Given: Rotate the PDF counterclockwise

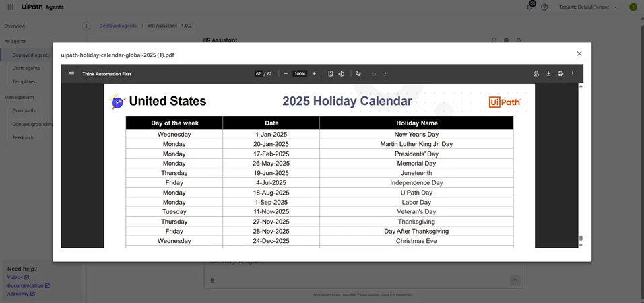Looking at the screenshot, I should click(x=342, y=74).
